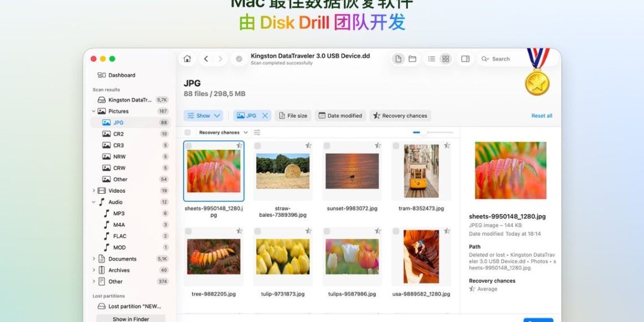Switch to list view icon
The image size is (644, 322).
click(x=432, y=59)
